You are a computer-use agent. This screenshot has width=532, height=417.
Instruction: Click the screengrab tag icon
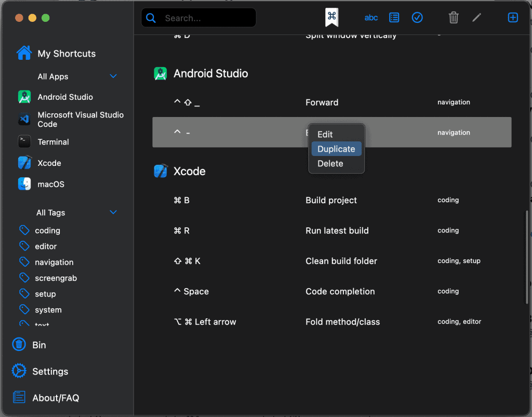click(24, 278)
